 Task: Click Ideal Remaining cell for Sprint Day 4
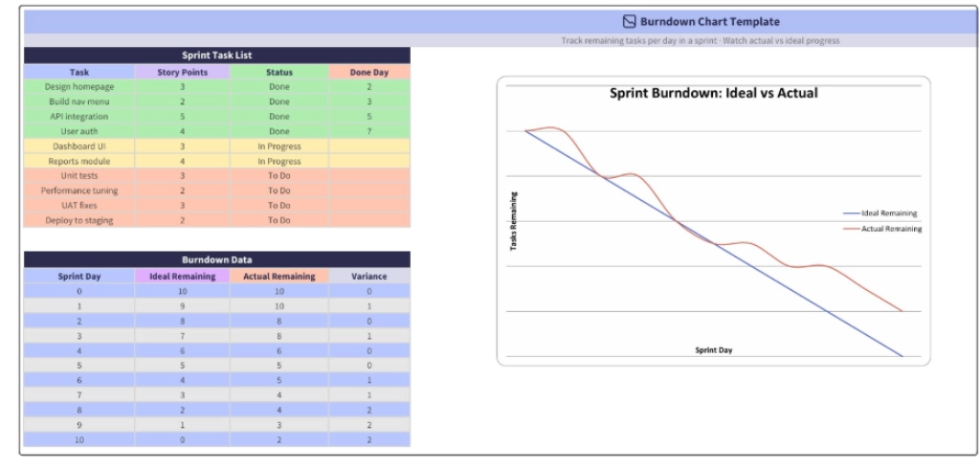click(183, 351)
